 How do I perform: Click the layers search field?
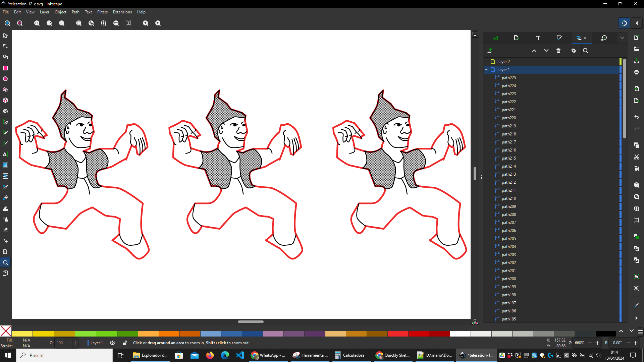605,51
